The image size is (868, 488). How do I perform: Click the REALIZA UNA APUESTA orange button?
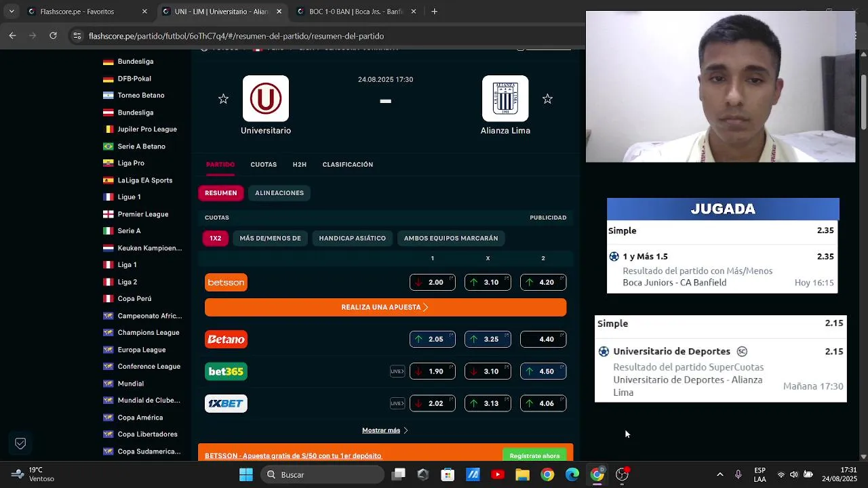(x=385, y=307)
